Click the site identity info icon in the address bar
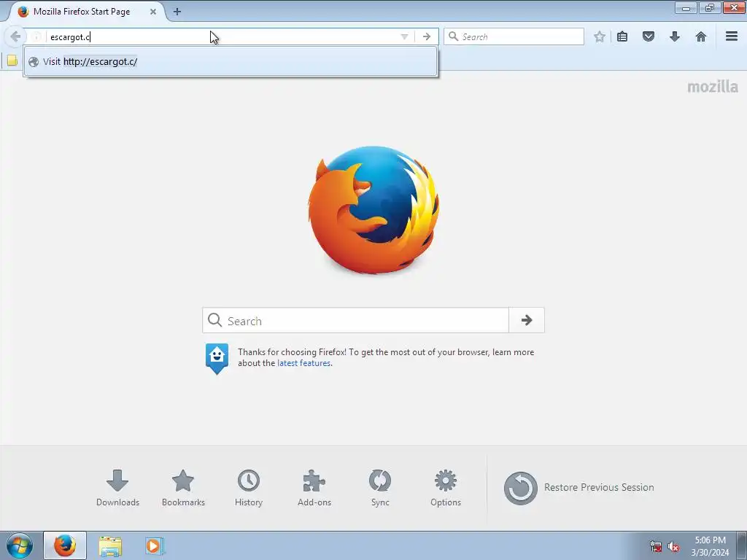Viewport: 747px width, 560px height. tap(36, 36)
